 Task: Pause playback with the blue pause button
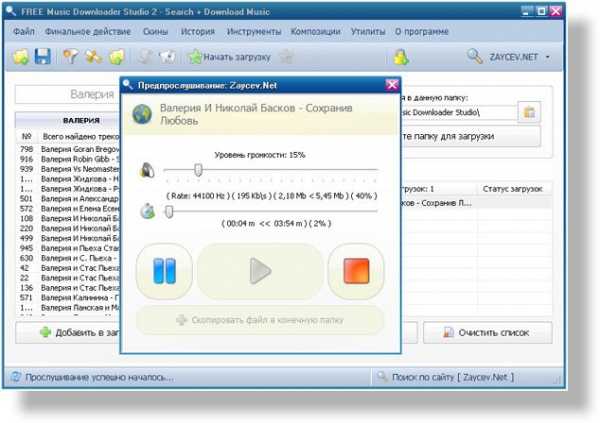coord(165,271)
